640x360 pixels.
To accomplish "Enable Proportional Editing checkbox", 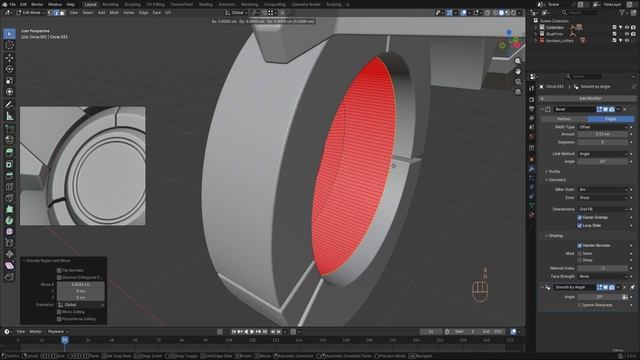I will [x=59, y=319].
